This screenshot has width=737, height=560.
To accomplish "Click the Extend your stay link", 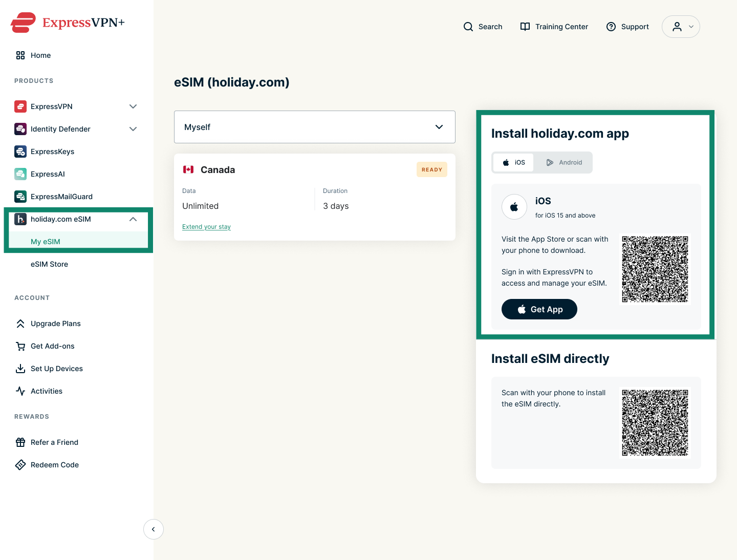I will (x=206, y=227).
